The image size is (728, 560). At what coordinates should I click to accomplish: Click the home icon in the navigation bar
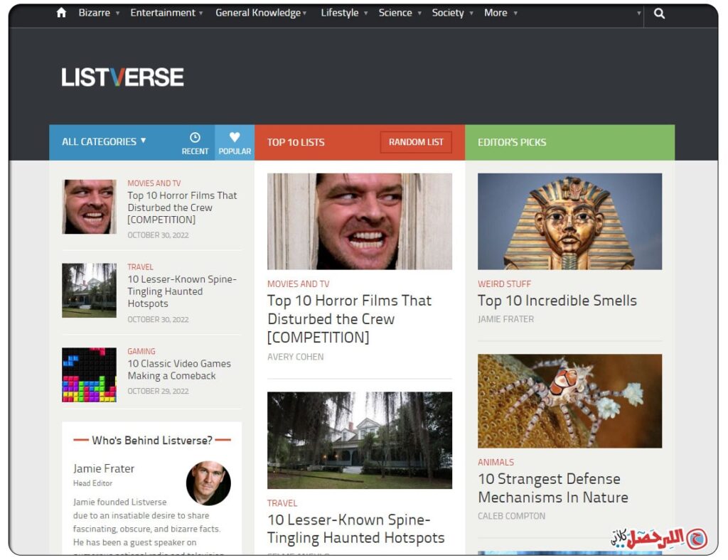pos(61,13)
